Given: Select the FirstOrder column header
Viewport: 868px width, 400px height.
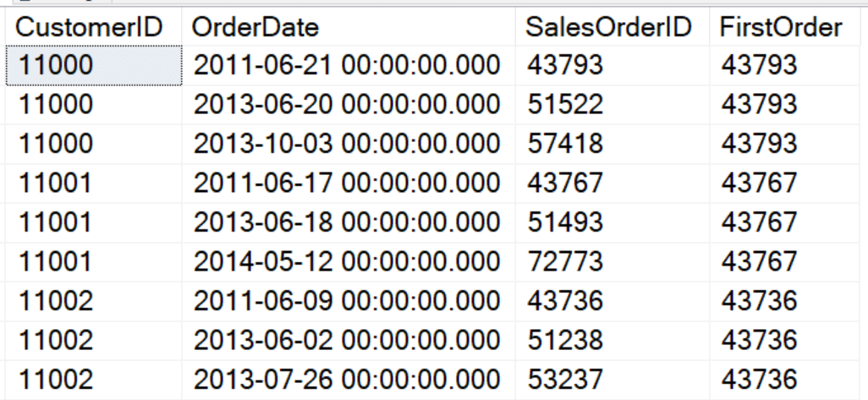Looking at the screenshot, I should (784, 26).
